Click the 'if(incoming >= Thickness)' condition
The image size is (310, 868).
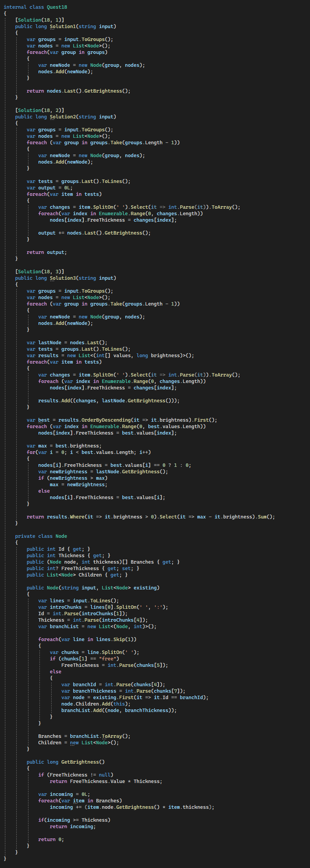tap(74, 820)
